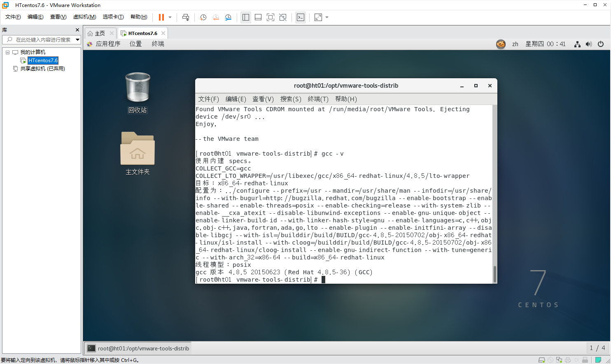Open VMware 帮助(H) menu
Viewport: 611px width, 364px height.
(x=139, y=17)
